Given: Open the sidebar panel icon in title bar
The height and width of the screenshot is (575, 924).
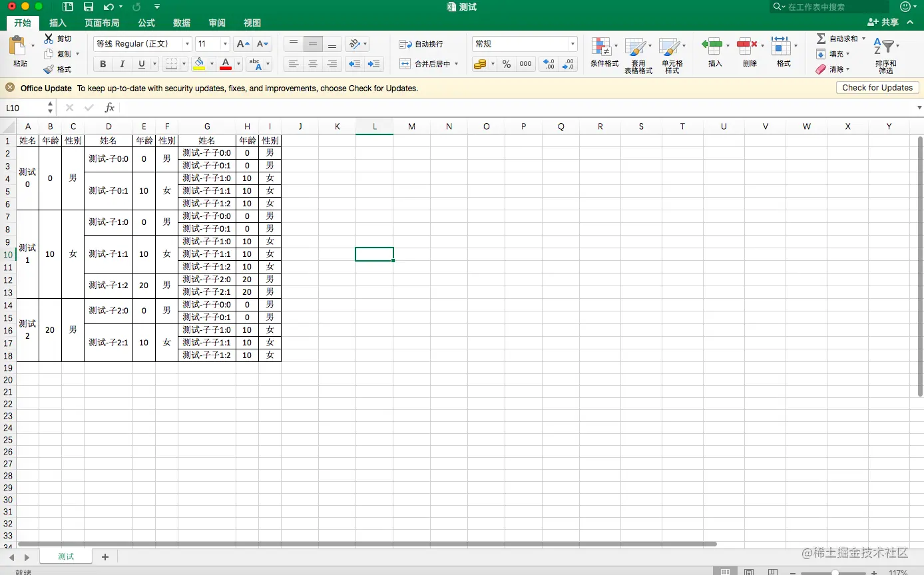Looking at the screenshot, I should click(x=68, y=7).
